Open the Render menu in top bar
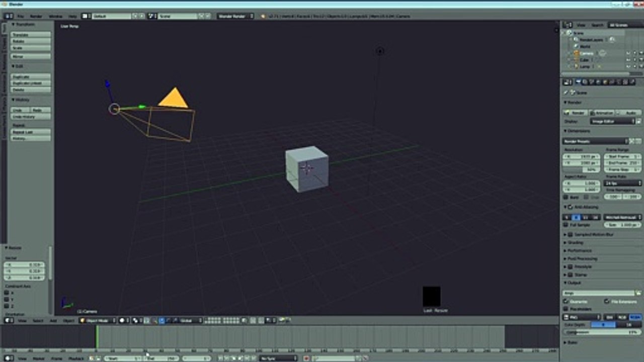Viewport: 644px width, 362px height. pos(36,16)
